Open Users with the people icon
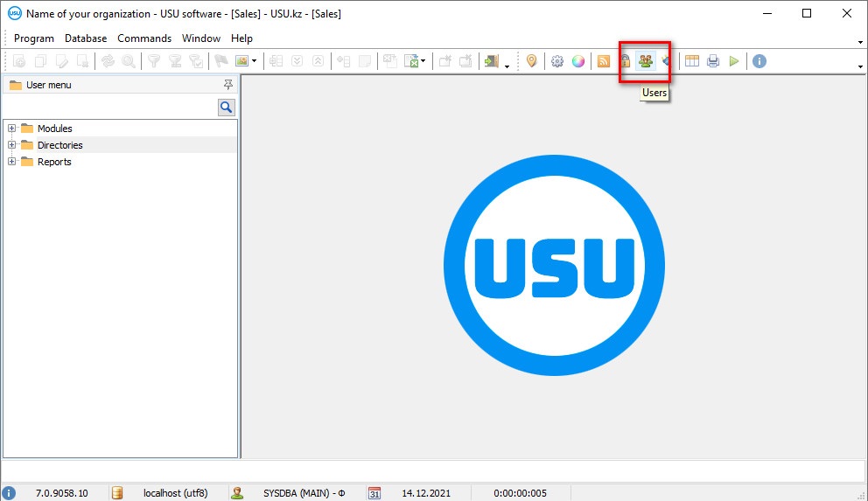 (x=646, y=61)
